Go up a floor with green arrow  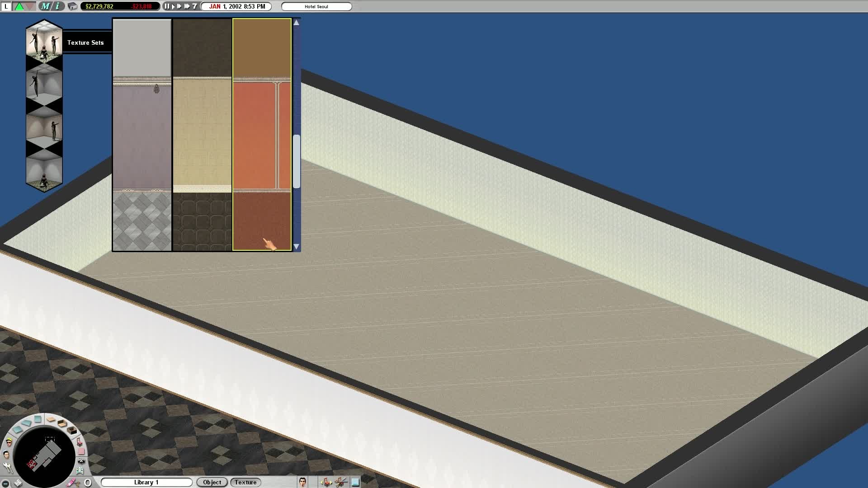(19, 6)
